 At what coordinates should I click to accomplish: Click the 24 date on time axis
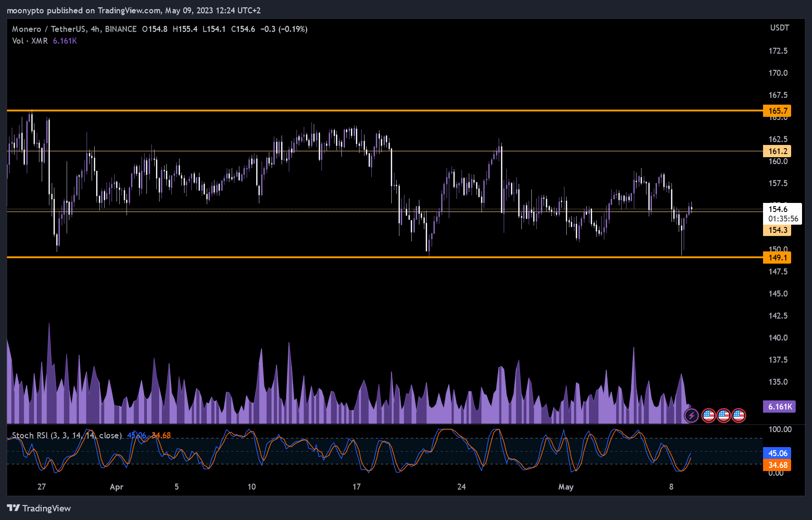click(462, 487)
